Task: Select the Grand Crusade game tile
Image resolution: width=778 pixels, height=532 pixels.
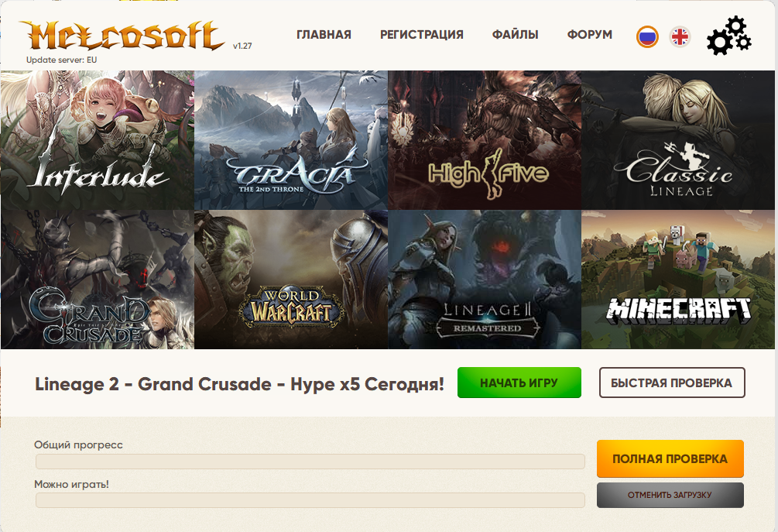Action: [98, 280]
